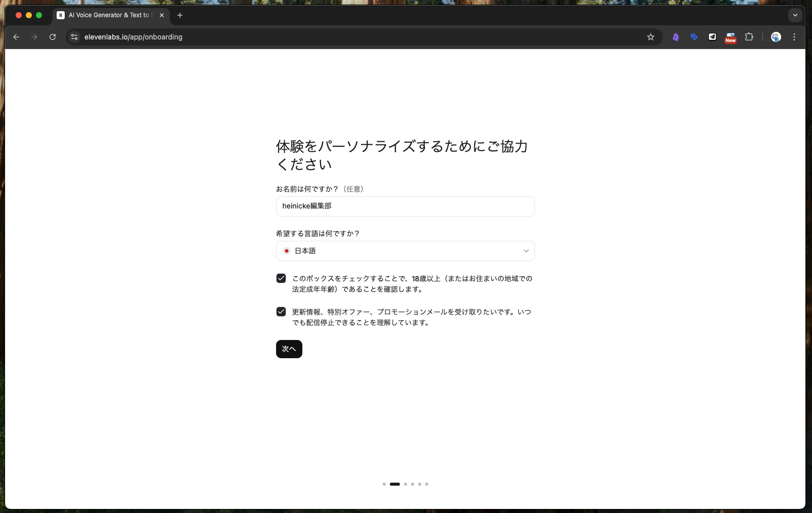Open the extension with the red New badge

click(730, 37)
